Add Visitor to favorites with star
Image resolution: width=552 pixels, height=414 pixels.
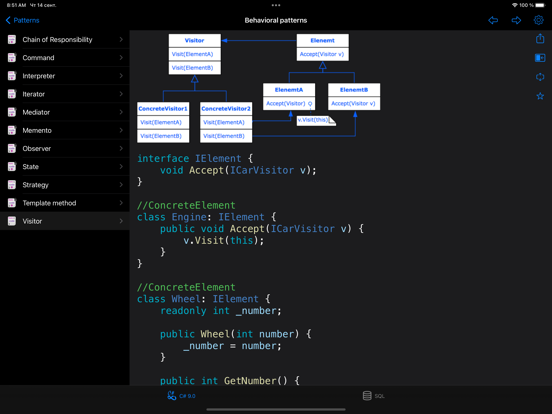click(x=540, y=96)
